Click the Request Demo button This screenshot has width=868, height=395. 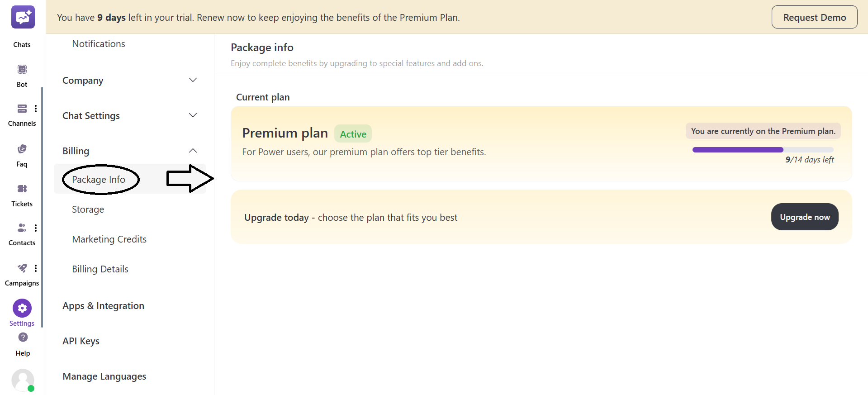(x=814, y=17)
